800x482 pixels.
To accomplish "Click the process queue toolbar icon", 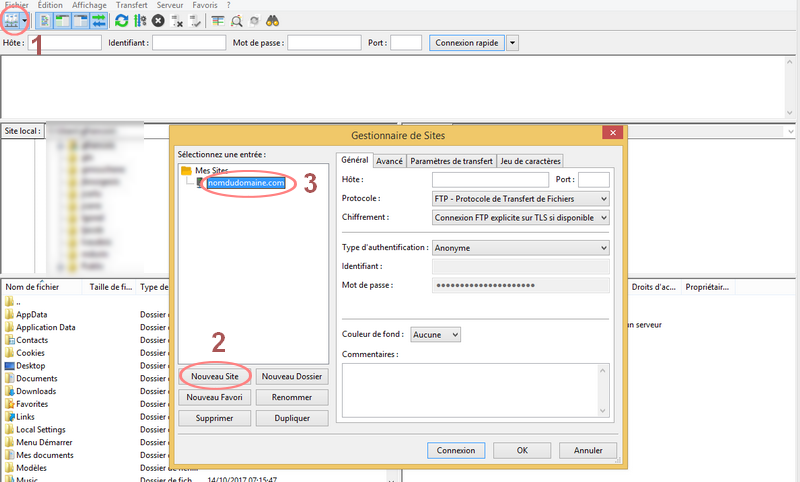I will pyautogui.click(x=140, y=20).
